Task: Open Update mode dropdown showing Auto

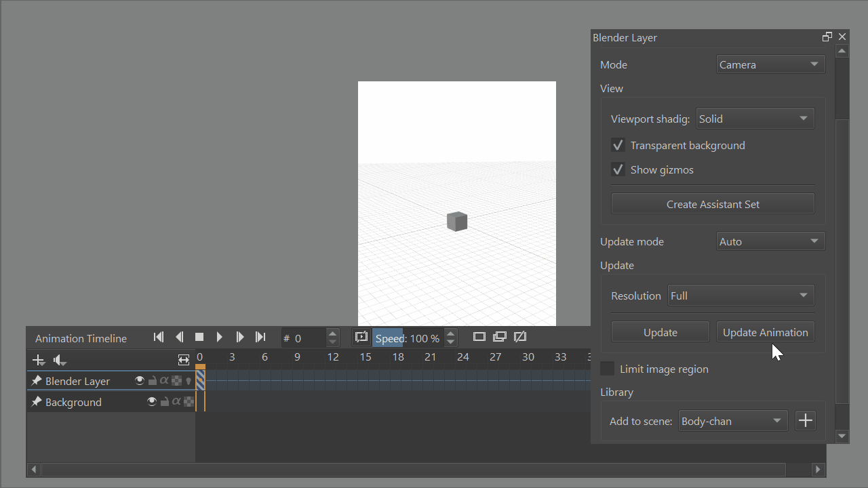Action: tap(770, 241)
